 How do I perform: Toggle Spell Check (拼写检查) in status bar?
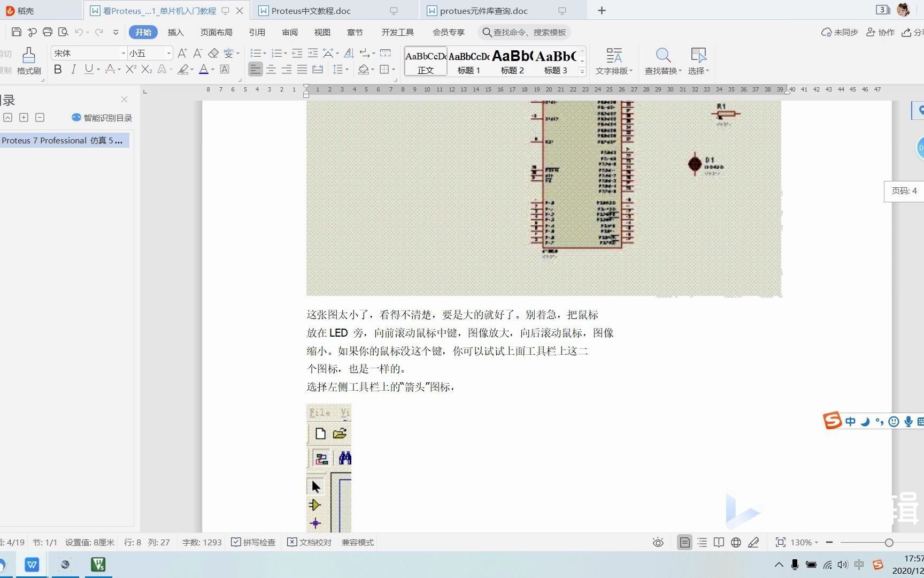click(253, 542)
